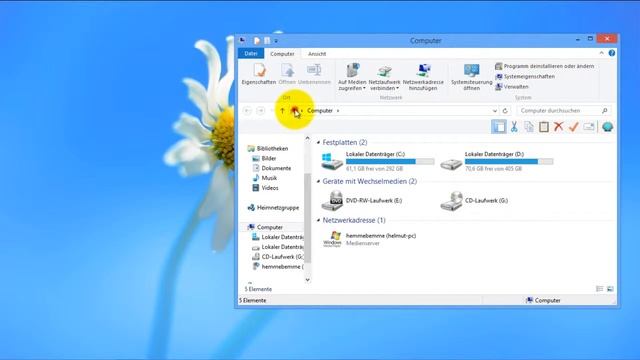Open the Musik library
Image resolution: width=640 pixels, height=360 pixels.
click(x=264, y=178)
